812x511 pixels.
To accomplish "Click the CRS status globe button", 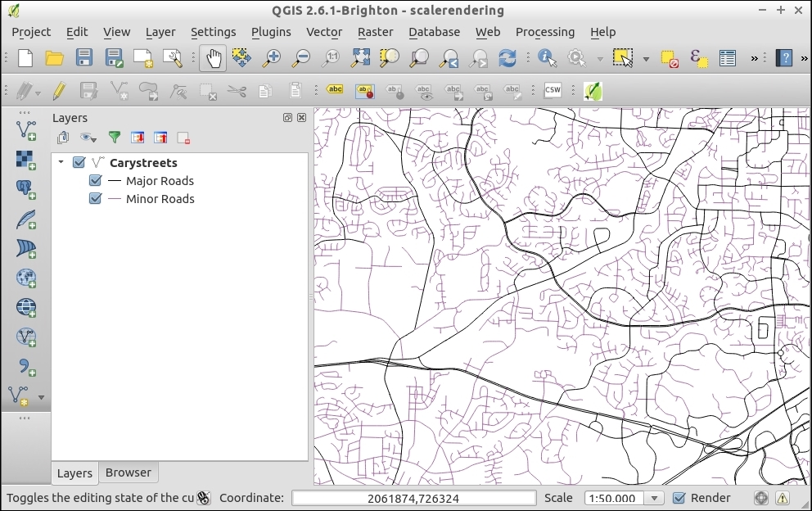I will [761, 498].
